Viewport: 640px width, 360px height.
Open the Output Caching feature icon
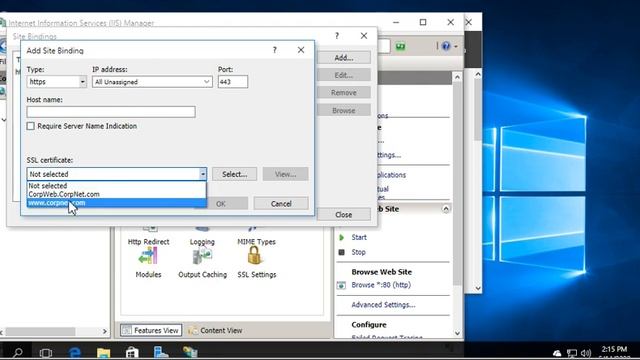coord(202,257)
